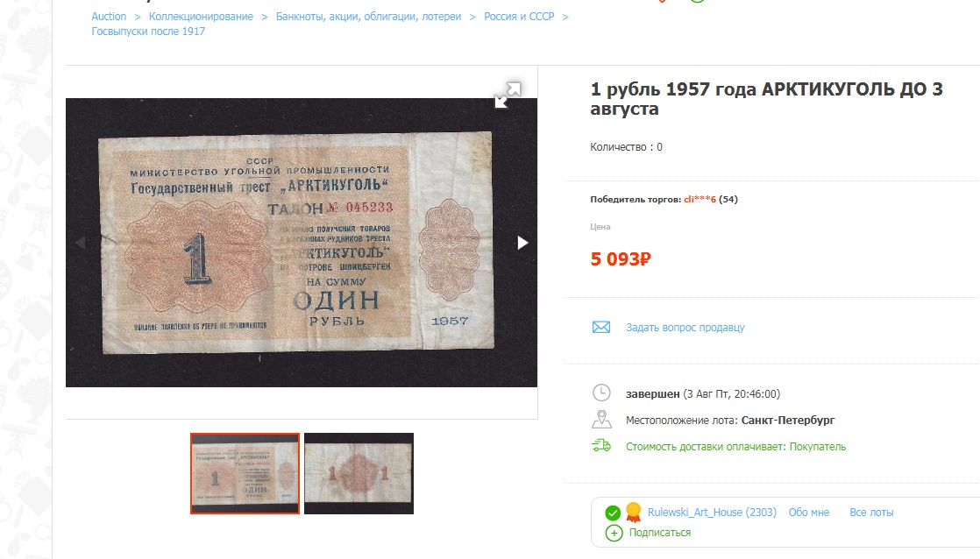Click the map pin location icon
This screenshot has height=559, width=980.
(601, 419)
